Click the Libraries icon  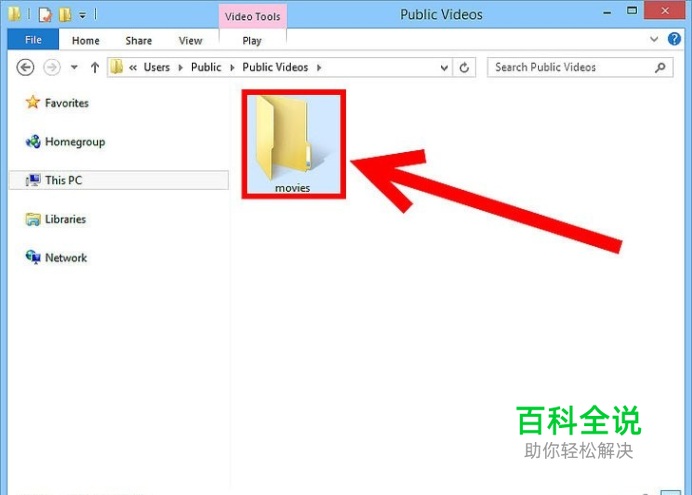[33, 219]
